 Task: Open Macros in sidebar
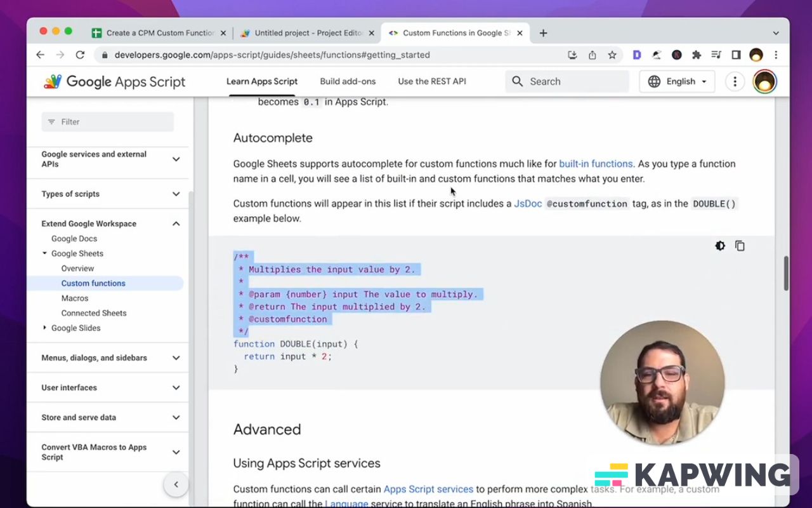click(75, 298)
